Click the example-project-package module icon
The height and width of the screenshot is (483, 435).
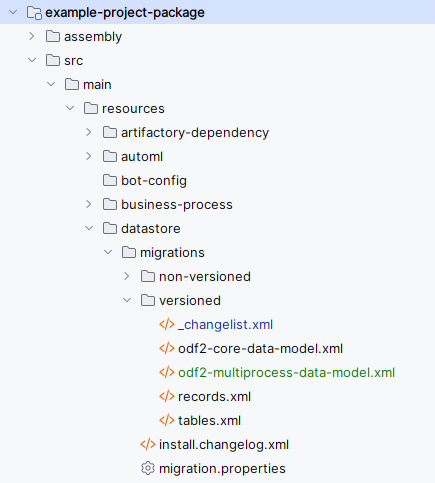tap(34, 13)
